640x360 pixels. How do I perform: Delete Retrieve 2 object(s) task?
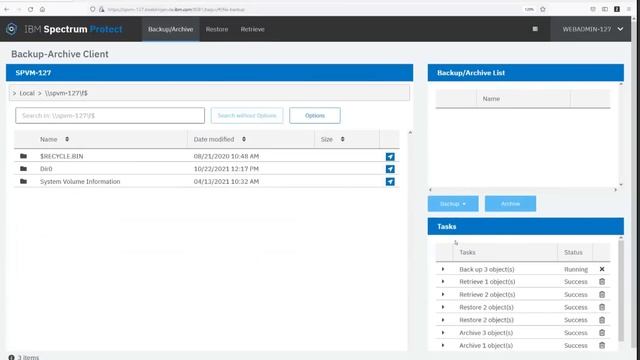pyautogui.click(x=602, y=294)
